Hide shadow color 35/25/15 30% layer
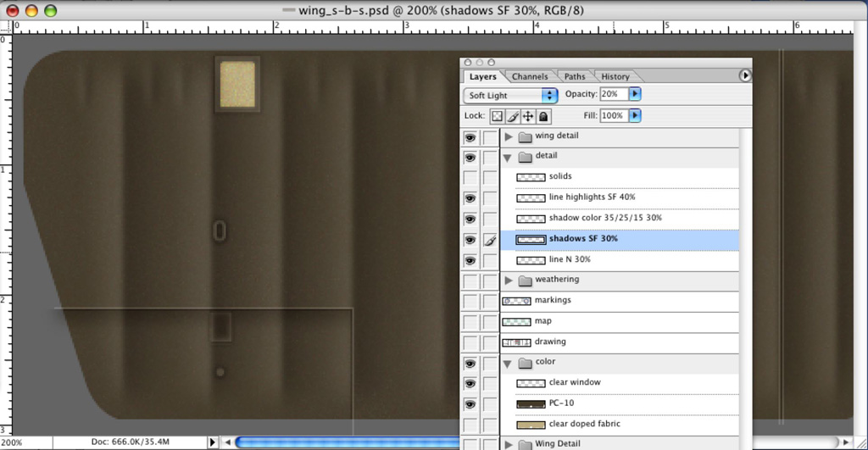 470,219
